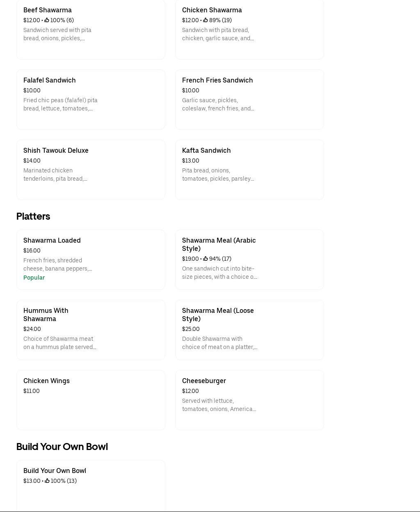Screen dimensions: 420x512
Task: Open the Falafel Sandwich item card
Action: [x=91, y=99]
